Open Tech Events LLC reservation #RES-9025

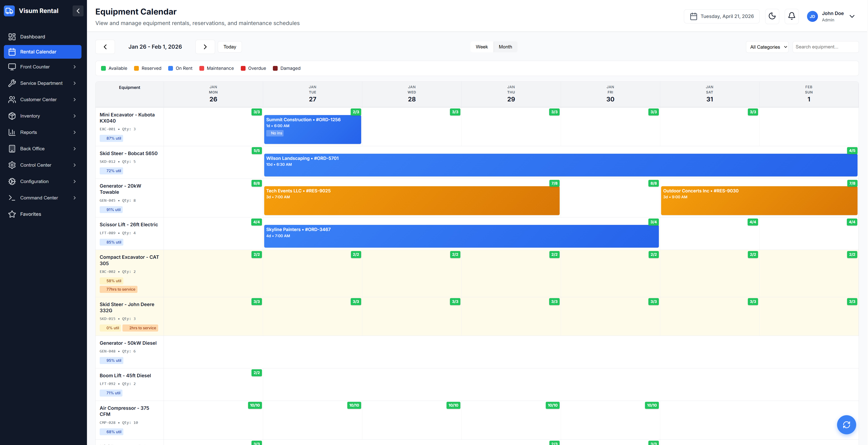point(412,201)
